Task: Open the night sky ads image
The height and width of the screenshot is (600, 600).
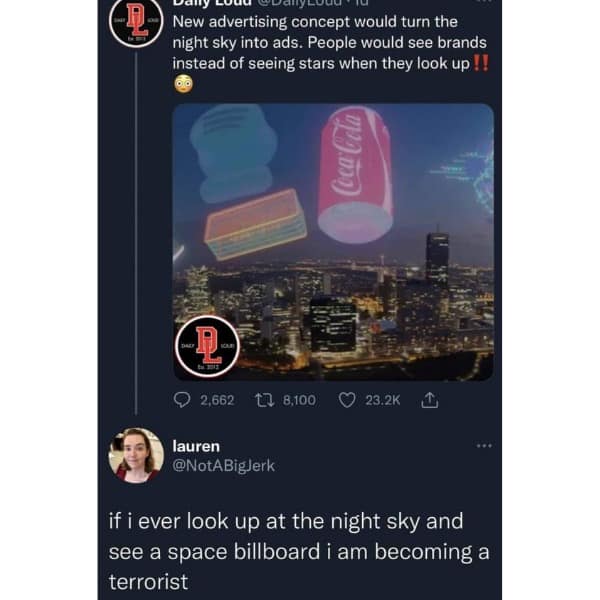Action: [333, 242]
